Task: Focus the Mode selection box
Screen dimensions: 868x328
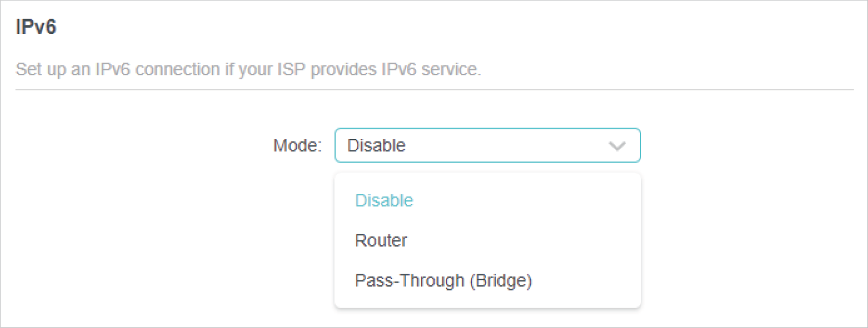Action: [487, 146]
